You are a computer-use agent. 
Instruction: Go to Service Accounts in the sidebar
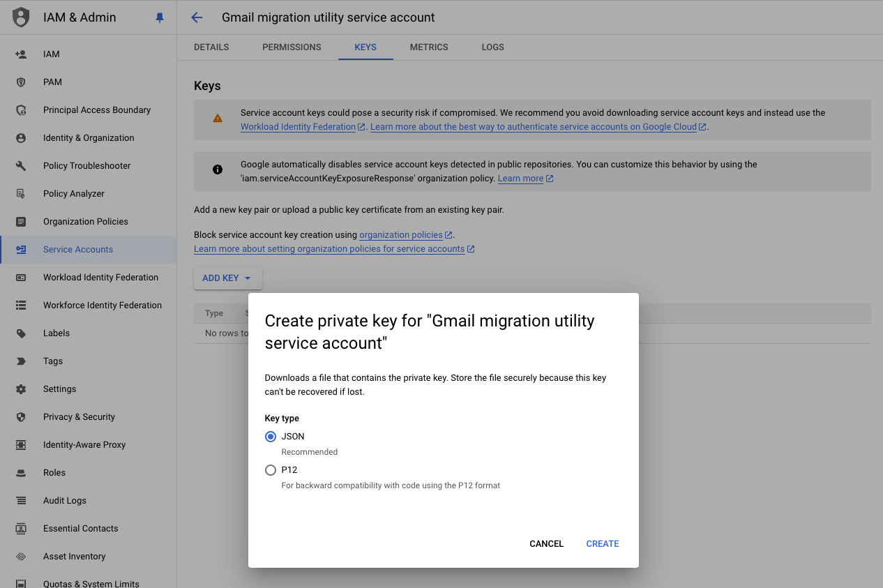point(89,249)
